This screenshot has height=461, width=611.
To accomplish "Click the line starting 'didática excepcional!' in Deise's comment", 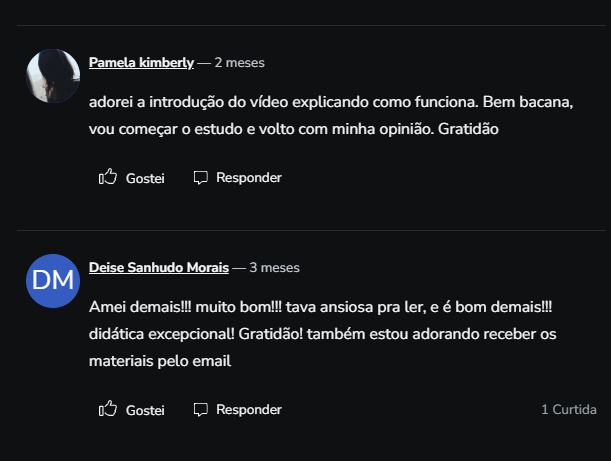I will coord(322,335).
